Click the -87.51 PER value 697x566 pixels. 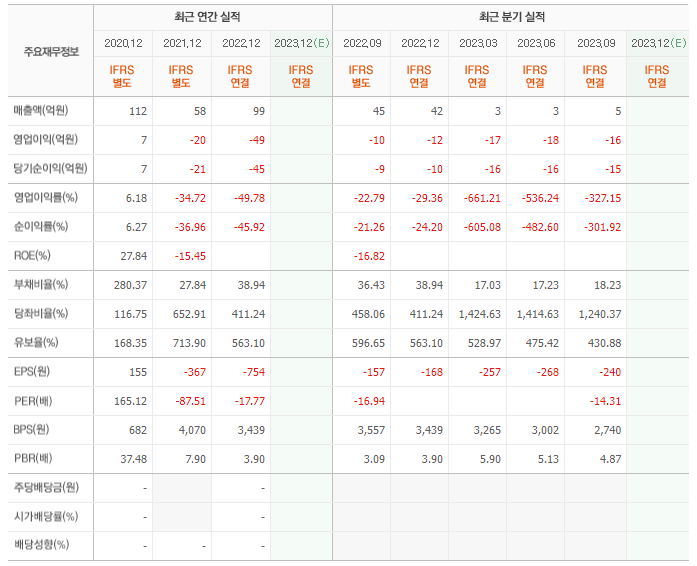pos(191,401)
